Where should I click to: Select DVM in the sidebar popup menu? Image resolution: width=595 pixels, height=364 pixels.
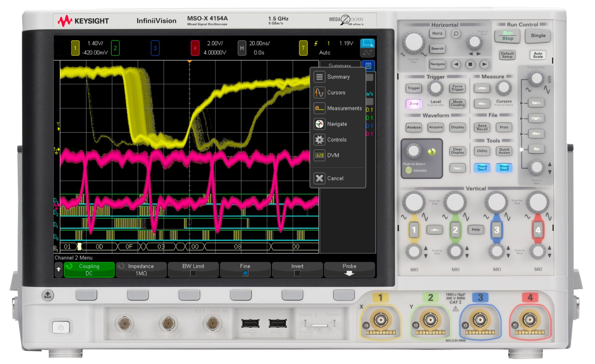pyautogui.click(x=338, y=155)
